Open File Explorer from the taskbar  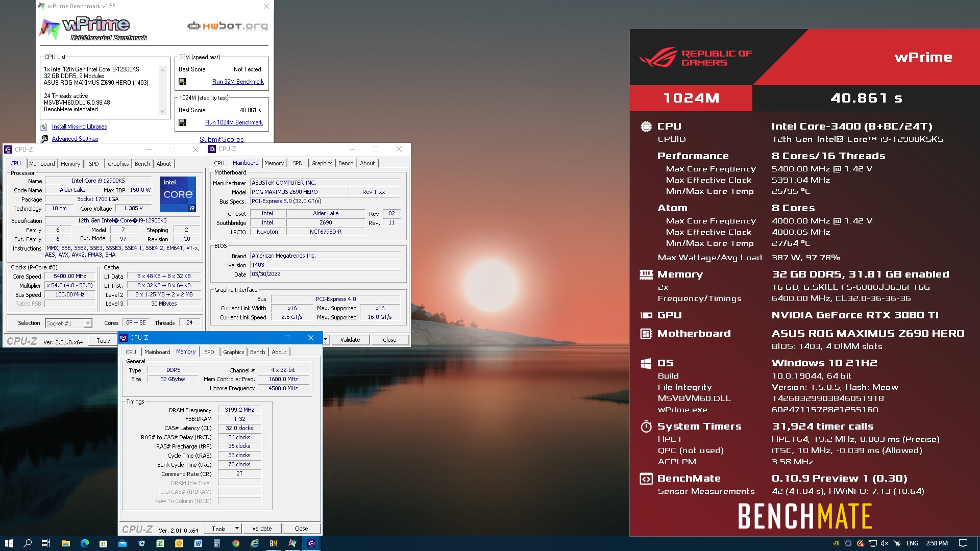[x=66, y=543]
